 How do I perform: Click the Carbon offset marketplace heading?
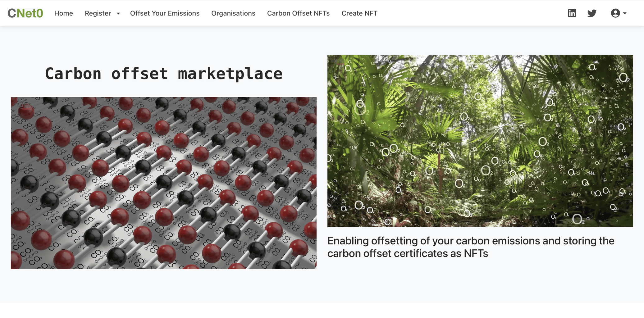tap(164, 74)
